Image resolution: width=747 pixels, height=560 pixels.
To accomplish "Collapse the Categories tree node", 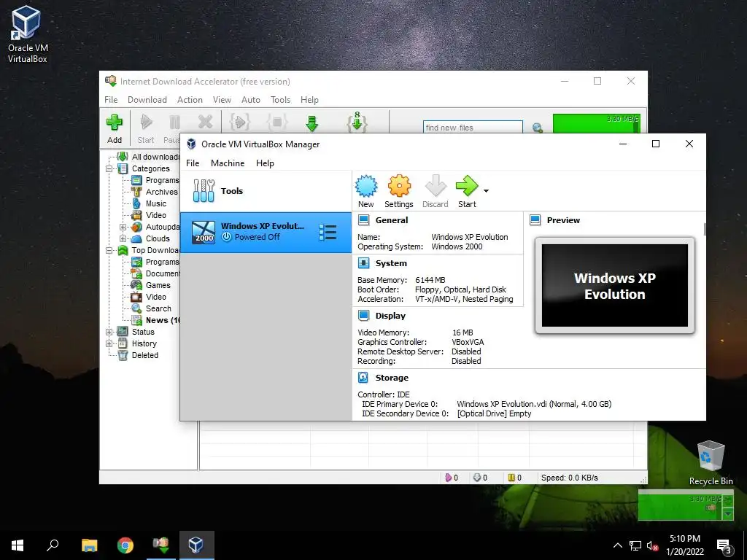I will tap(109, 168).
